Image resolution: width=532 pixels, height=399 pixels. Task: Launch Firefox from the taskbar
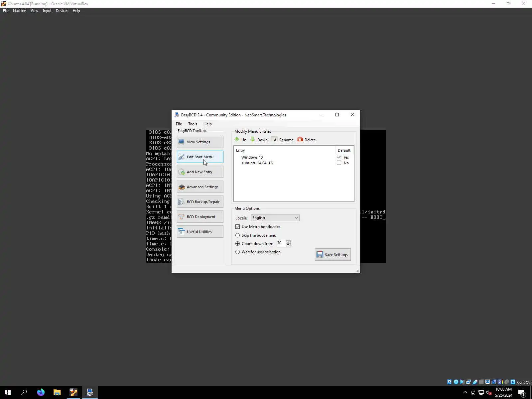click(41, 392)
